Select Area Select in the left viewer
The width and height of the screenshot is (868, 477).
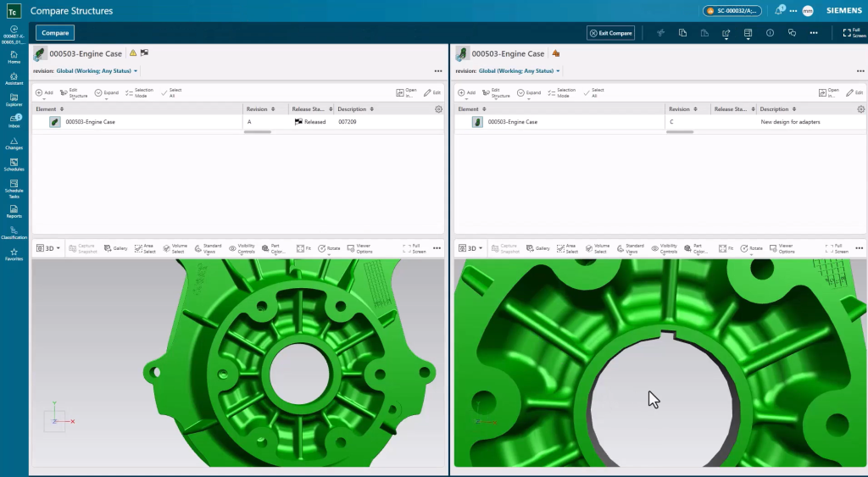tap(146, 248)
